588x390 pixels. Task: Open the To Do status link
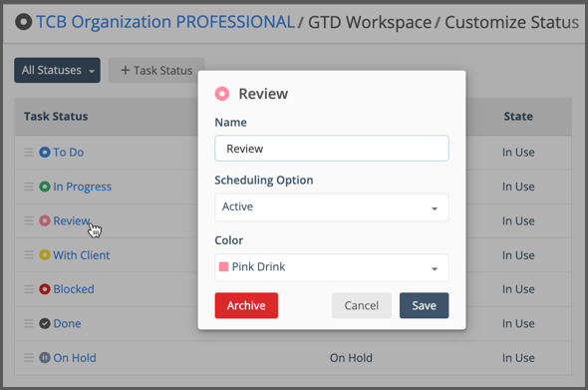point(69,153)
